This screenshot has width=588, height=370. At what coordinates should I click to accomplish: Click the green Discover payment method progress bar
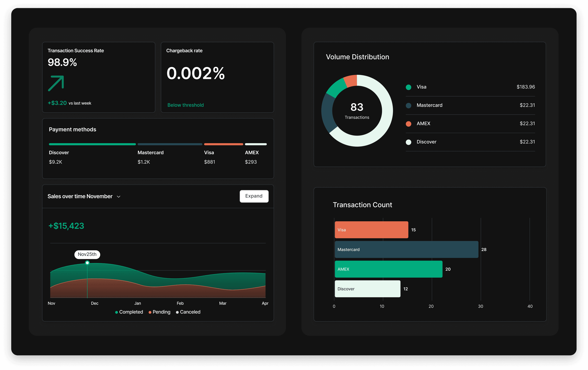tap(92, 144)
